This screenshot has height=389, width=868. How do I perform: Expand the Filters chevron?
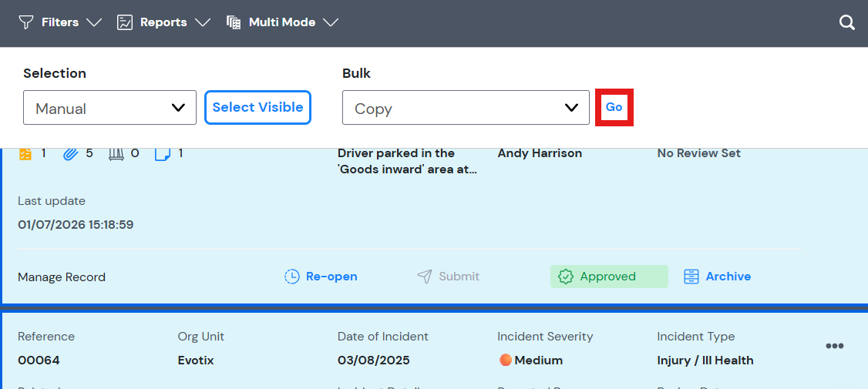coord(94,22)
